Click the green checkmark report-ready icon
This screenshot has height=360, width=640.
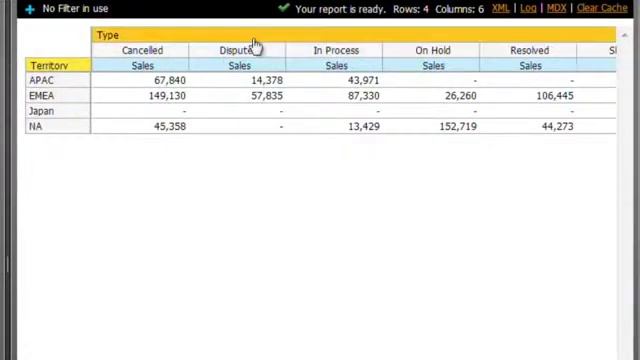(x=284, y=8)
